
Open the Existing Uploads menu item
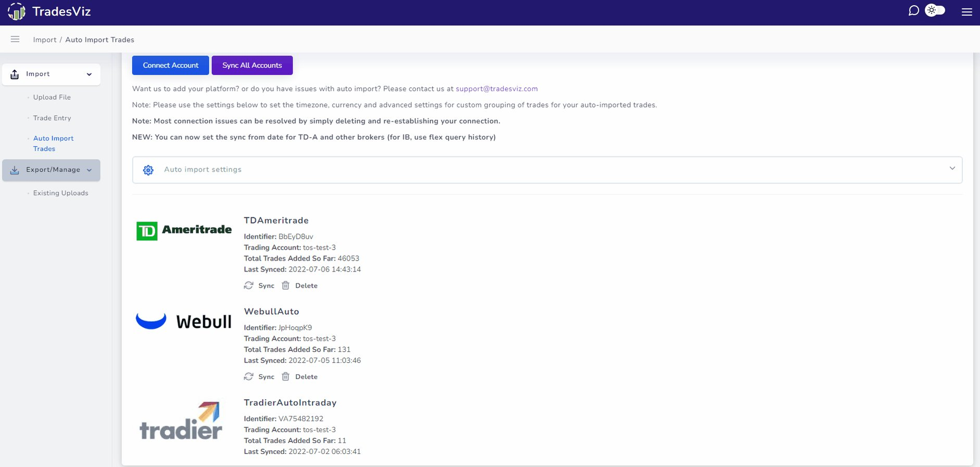pyautogui.click(x=61, y=193)
